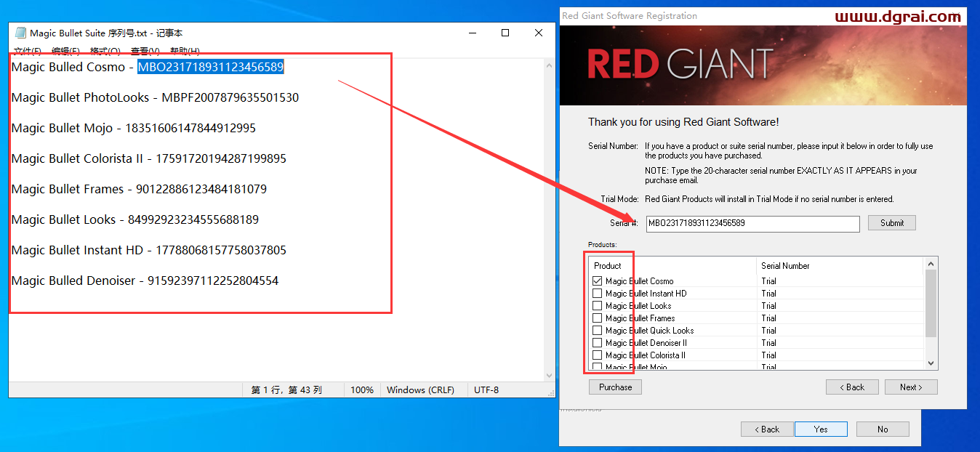Click the Purchase button
This screenshot has height=452, width=980.
(x=615, y=387)
